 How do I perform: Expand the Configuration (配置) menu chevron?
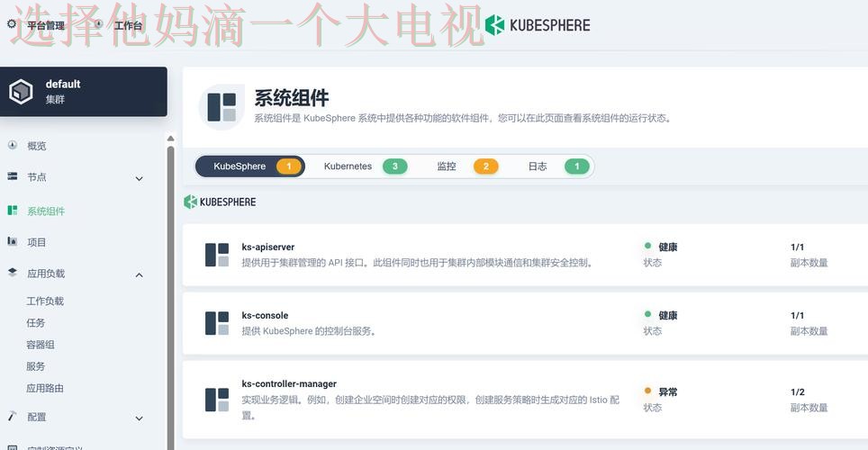(x=140, y=418)
